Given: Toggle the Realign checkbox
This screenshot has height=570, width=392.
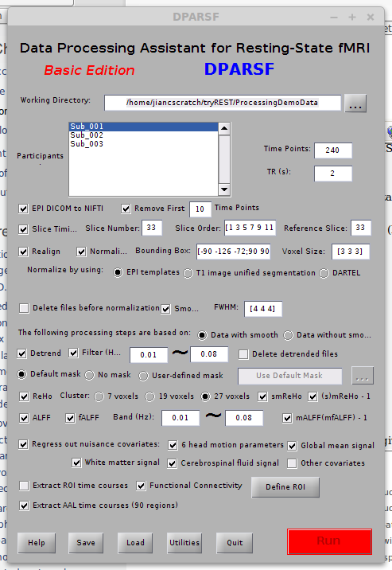Looking at the screenshot, I should pos(23,252).
